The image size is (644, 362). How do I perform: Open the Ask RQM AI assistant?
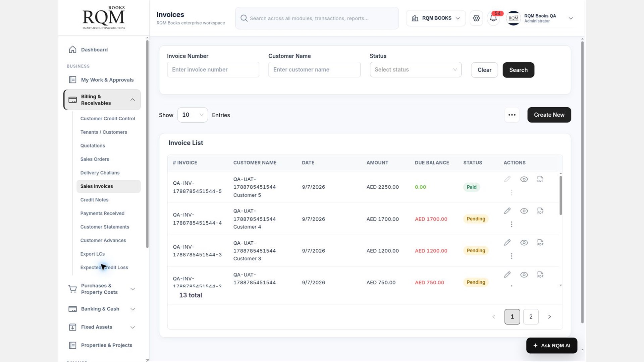[x=552, y=346]
